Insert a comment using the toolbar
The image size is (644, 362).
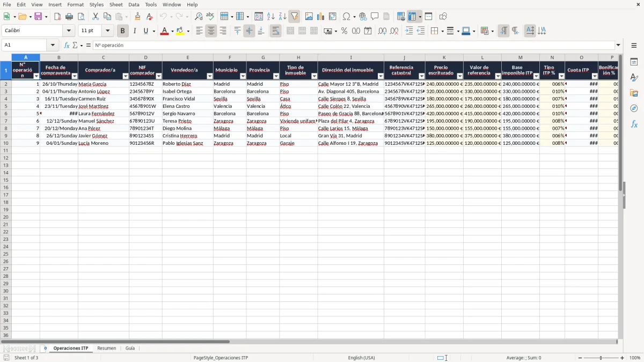tap(375, 17)
